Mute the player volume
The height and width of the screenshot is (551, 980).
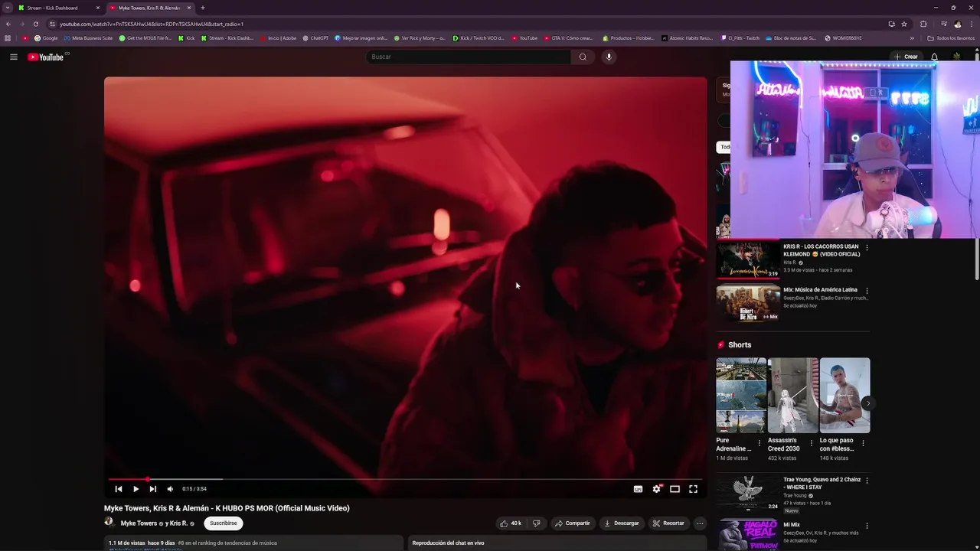[x=170, y=489]
